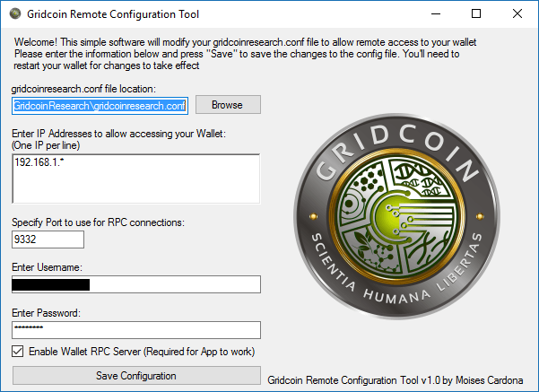Click the 'Enter Password:' label
Screen dimensions: 539x392
[46, 313]
